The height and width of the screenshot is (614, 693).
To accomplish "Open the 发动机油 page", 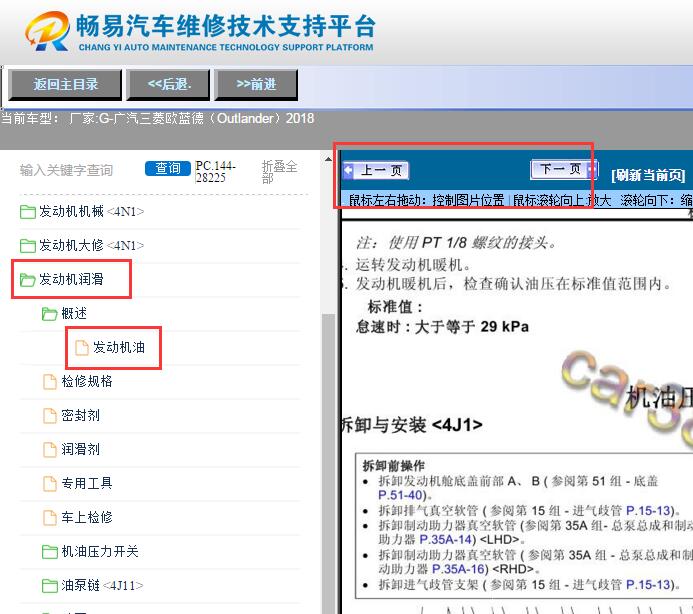I will [119, 347].
